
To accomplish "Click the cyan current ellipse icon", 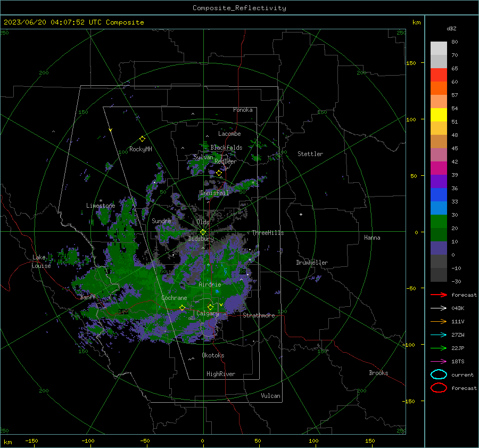I will [x=439, y=374].
